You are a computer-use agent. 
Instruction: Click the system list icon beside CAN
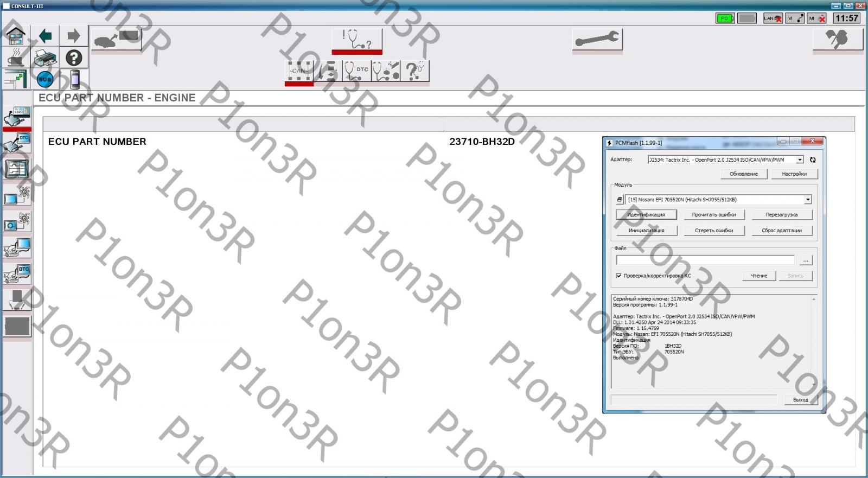pos(328,71)
